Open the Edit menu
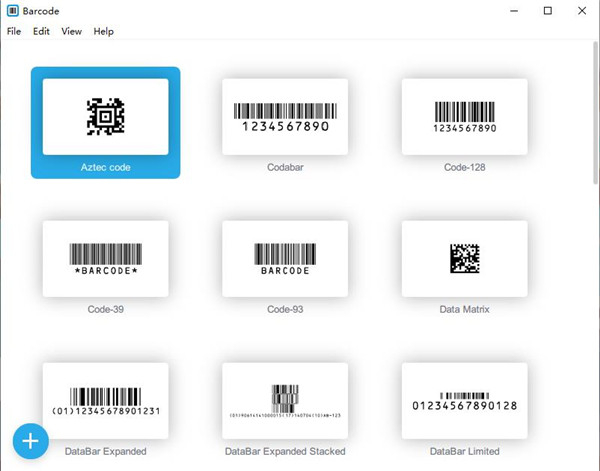Image resolution: width=600 pixels, height=471 pixels. coord(41,31)
